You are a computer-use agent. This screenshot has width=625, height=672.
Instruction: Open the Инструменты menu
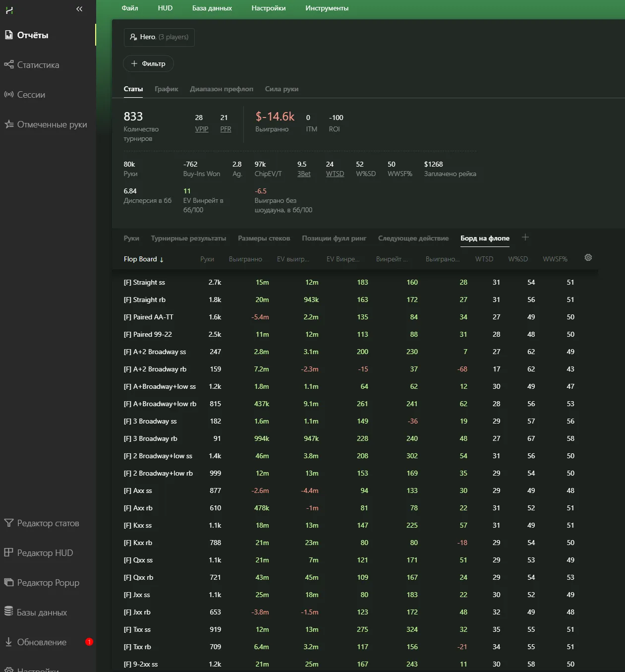327,8
